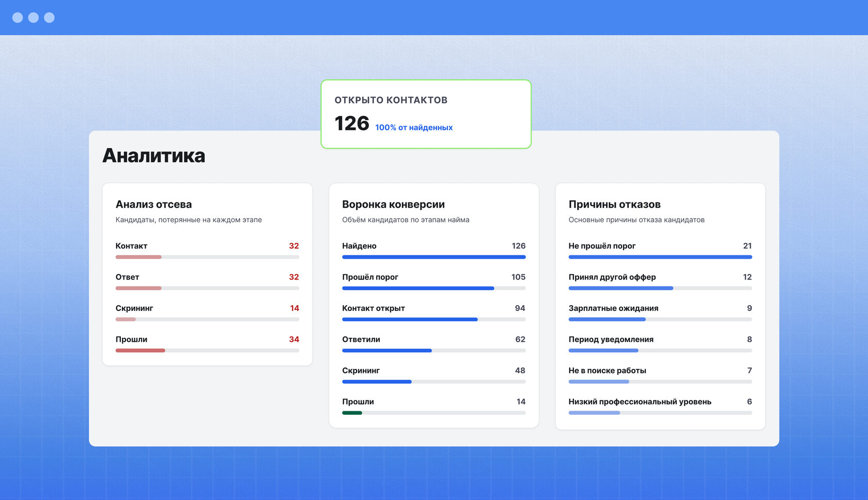Open the 'Анализ отсева' card title
The width and height of the screenshot is (868, 500).
[154, 205]
